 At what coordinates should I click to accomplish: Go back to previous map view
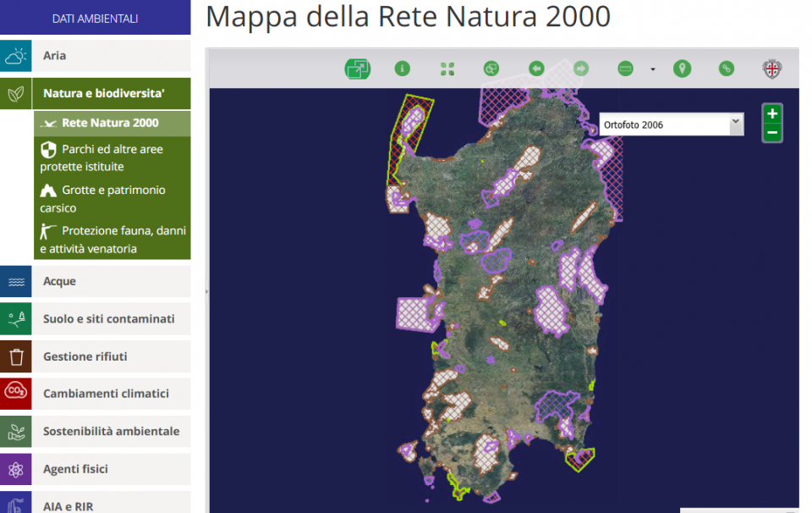[x=536, y=69]
